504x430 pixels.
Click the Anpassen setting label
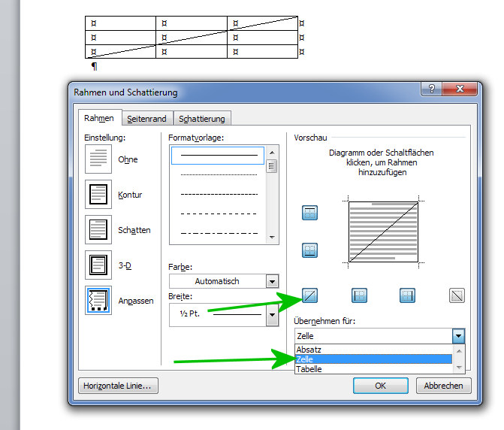tap(136, 301)
